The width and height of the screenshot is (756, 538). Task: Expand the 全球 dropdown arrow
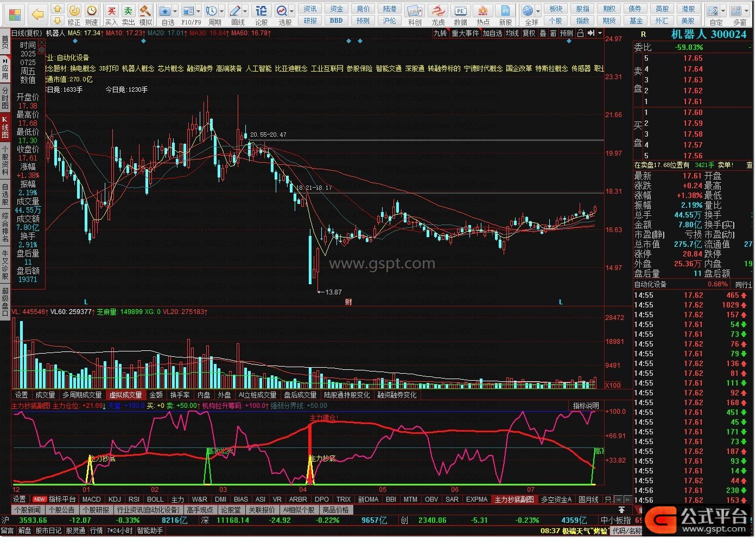(x=538, y=11)
